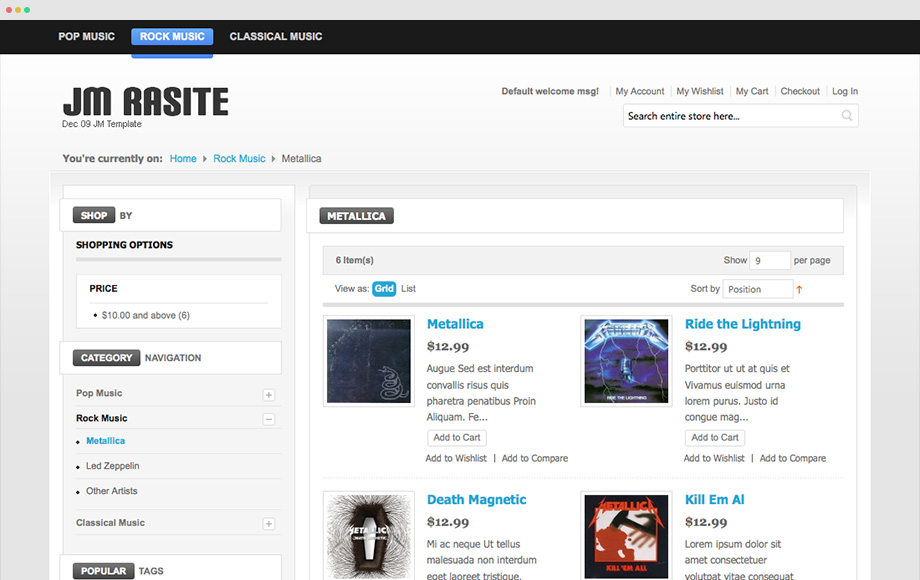920x580 pixels.
Task: Click the 6 Item(s) count text
Action: pos(354,260)
